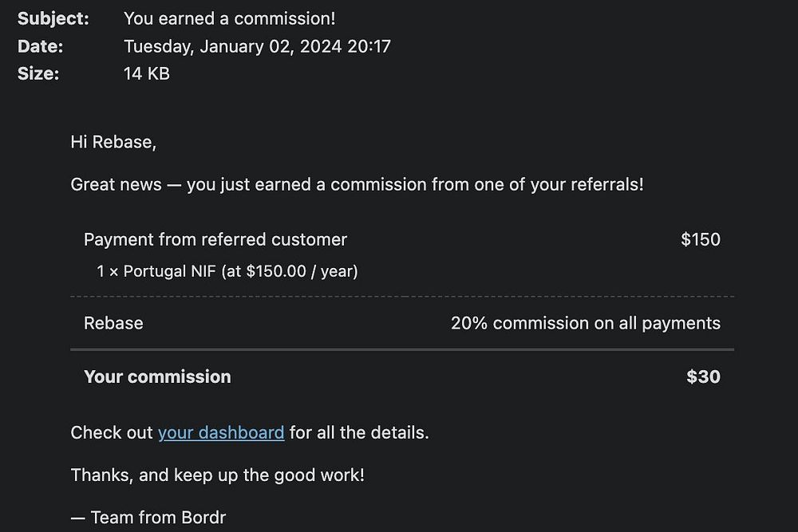Click the '14 KB' size value

pyautogui.click(x=146, y=73)
